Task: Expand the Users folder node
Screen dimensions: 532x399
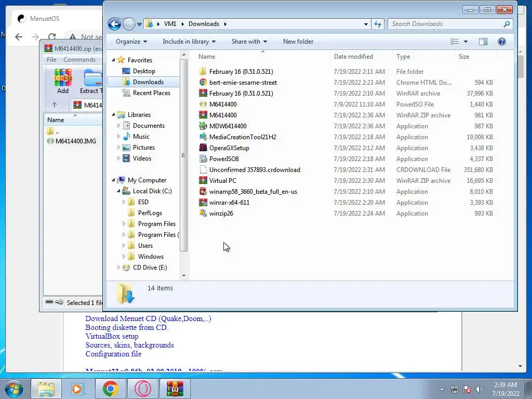Action: click(x=124, y=246)
